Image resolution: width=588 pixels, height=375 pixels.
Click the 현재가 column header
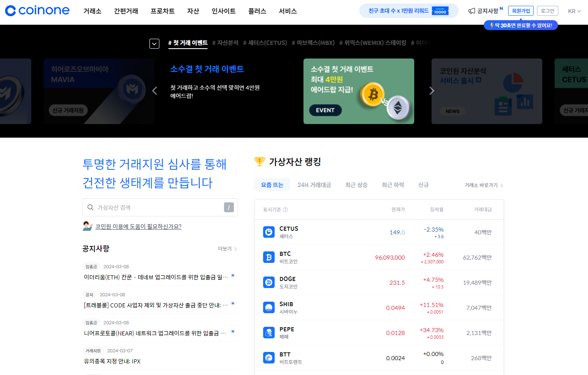click(x=398, y=209)
